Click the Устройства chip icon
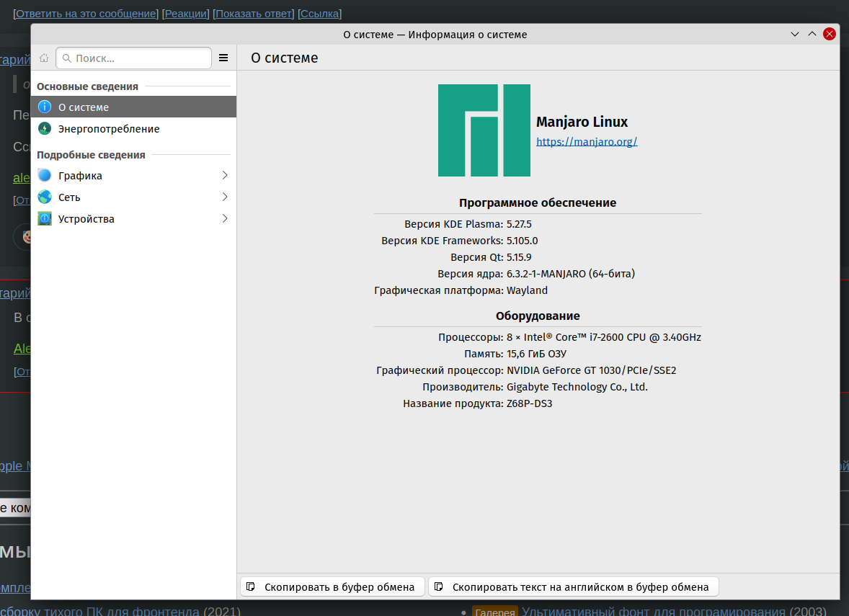This screenshot has height=616, width=849. (45, 219)
